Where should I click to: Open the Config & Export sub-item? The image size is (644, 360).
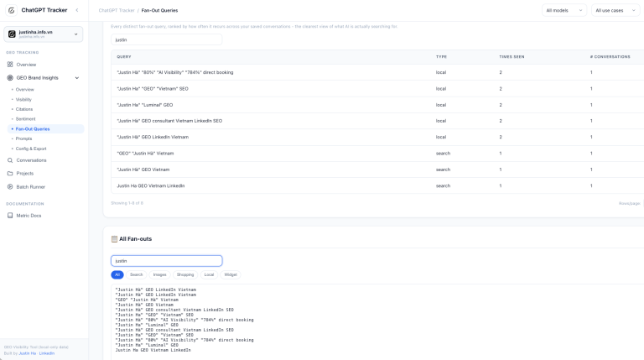point(31,149)
